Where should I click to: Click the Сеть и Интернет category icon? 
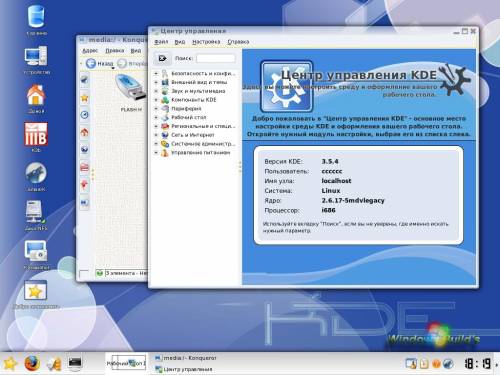coord(165,135)
